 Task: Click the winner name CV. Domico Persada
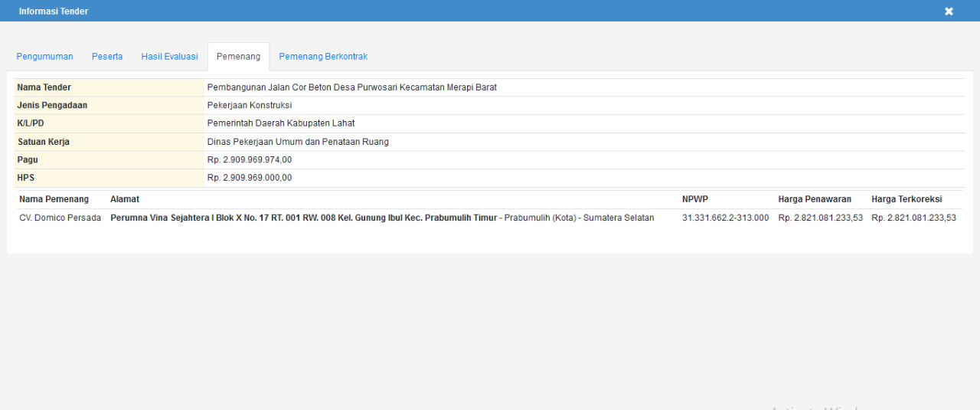click(60, 218)
